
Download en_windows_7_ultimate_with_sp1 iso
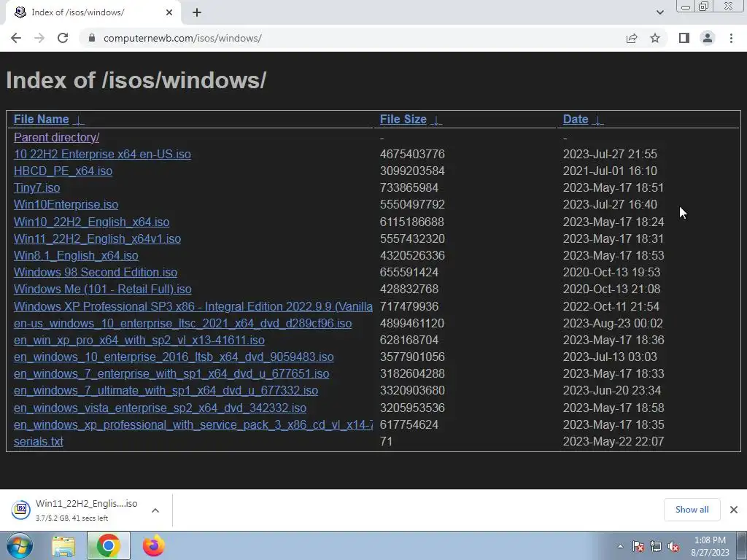(166, 391)
